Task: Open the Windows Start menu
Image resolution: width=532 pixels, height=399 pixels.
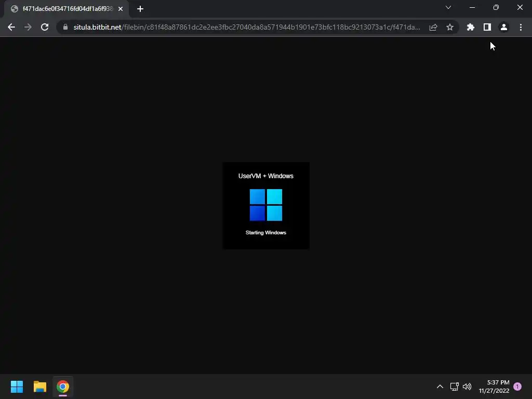Action: 17,387
